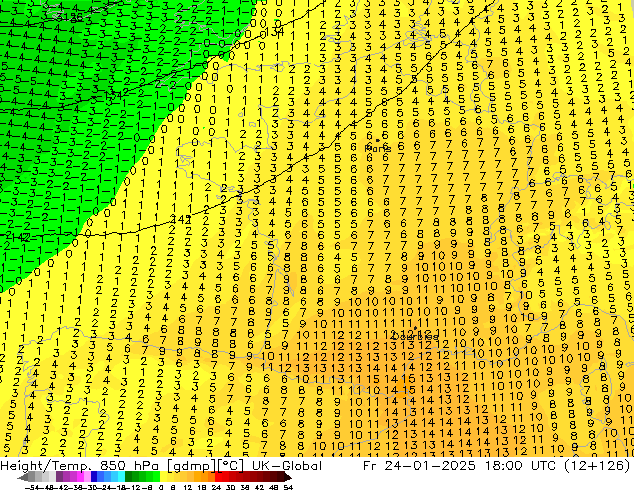Click the Fr 24-01-2025 date label
This screenshot has width=634, height=490.
[419, 466]
